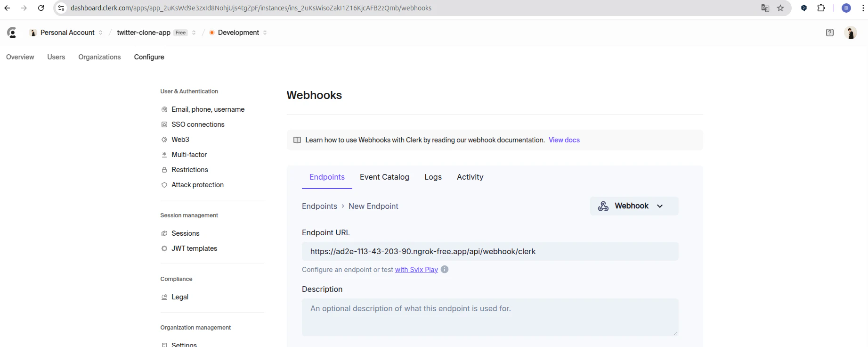This screenshot has width=868, height=347.
Task: Click the translate page icon
Action: 765,8
